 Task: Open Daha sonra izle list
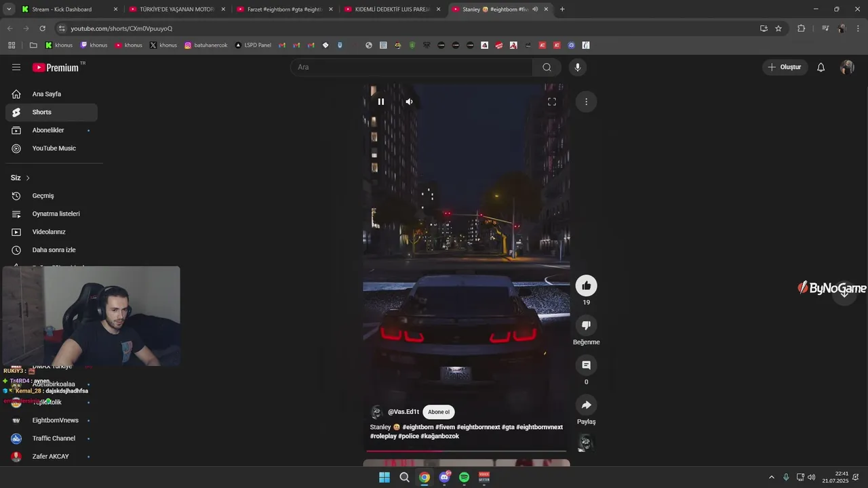click(52, 250)
